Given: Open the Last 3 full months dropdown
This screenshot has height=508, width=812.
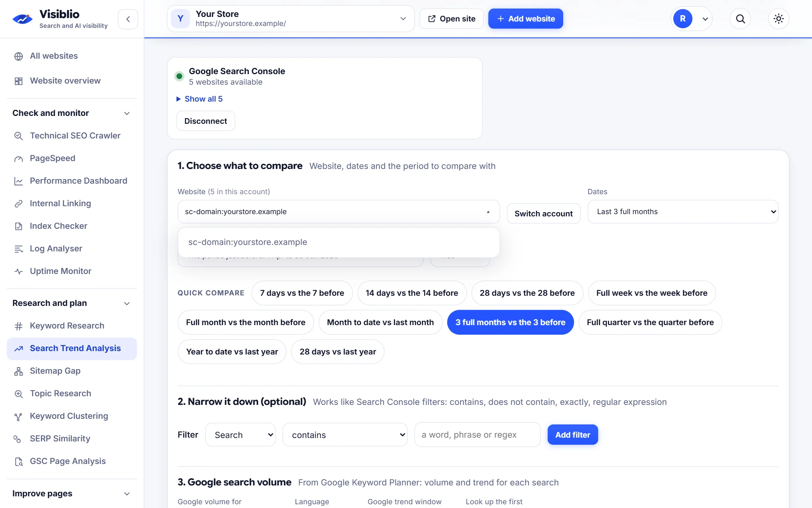Looking at the screenshot, I should pyautogui.click(x=683, y=212).
